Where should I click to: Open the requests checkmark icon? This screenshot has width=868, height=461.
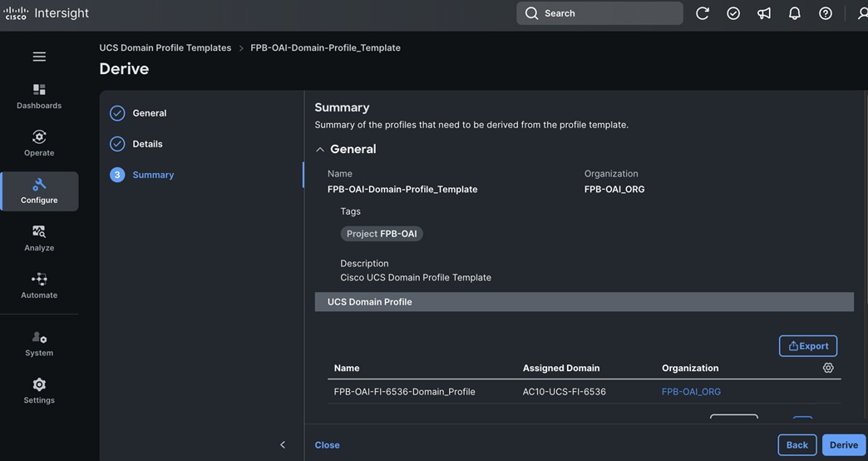click(733, 13)
